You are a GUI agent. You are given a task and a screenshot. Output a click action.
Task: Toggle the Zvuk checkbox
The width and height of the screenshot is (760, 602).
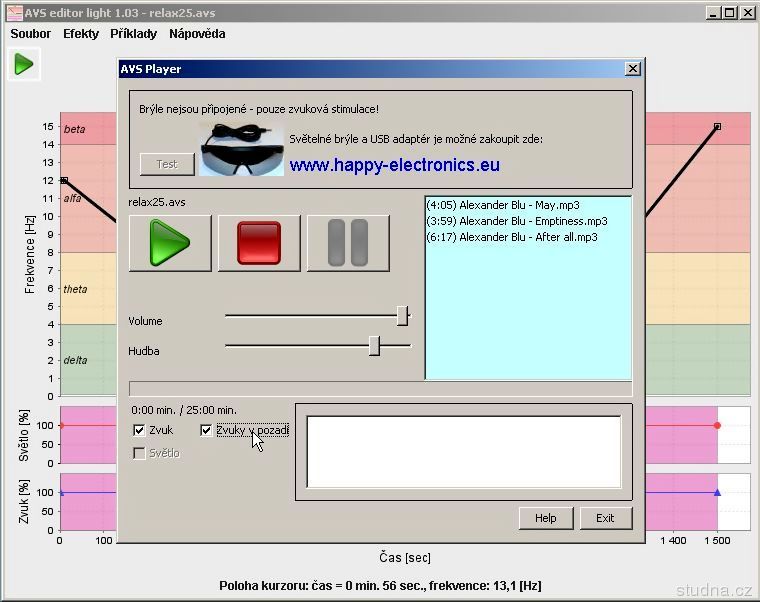pos(139,430)
